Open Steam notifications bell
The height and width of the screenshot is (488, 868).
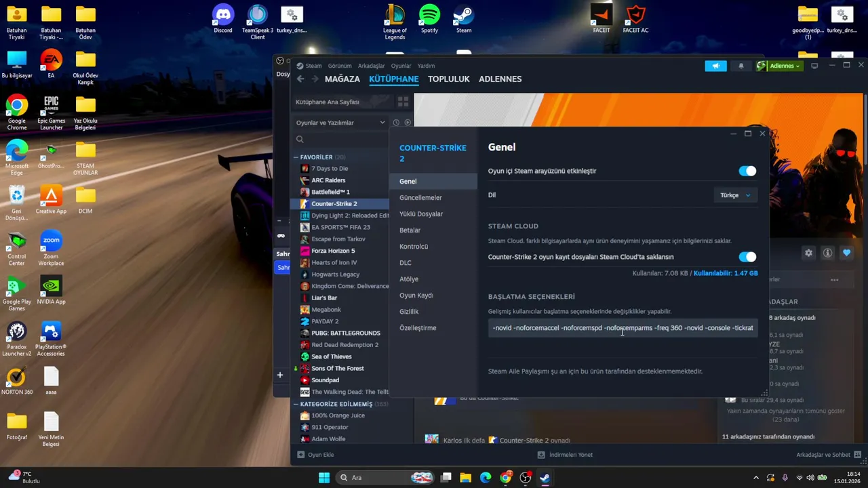[x=741, y=66]
